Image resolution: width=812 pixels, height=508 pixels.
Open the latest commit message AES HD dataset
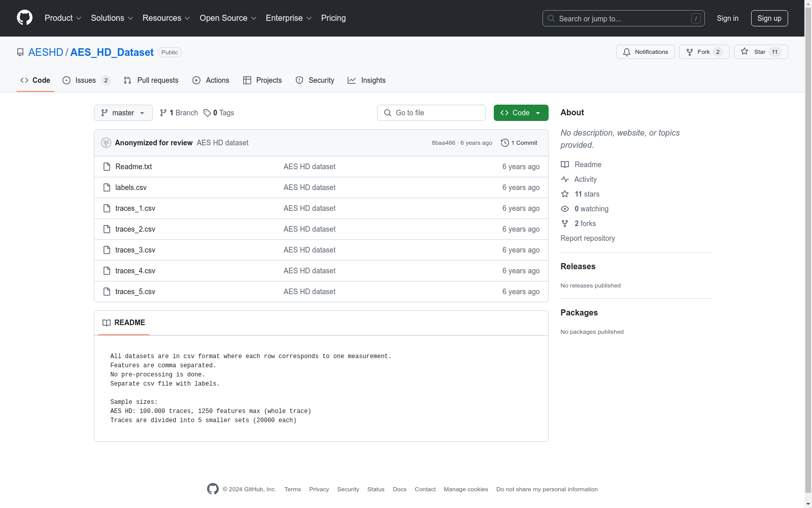pyautogui.click(x=223, y=143)
